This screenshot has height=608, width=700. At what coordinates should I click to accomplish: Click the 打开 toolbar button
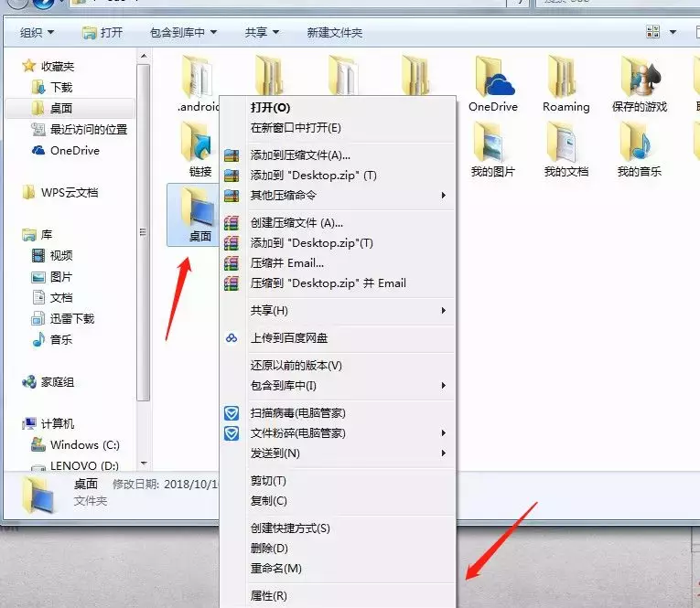(102, 32)
